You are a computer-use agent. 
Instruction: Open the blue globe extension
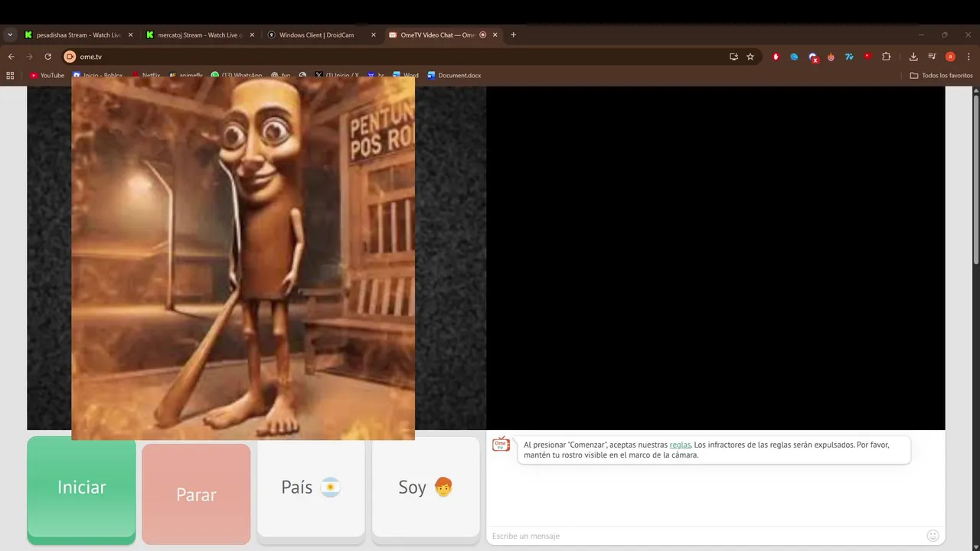click(794, 57)
